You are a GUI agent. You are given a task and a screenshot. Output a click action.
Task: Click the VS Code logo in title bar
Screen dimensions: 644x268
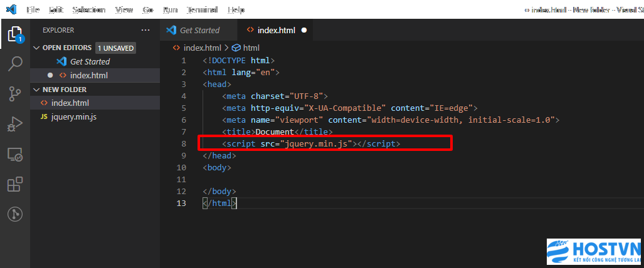(11, 9)
